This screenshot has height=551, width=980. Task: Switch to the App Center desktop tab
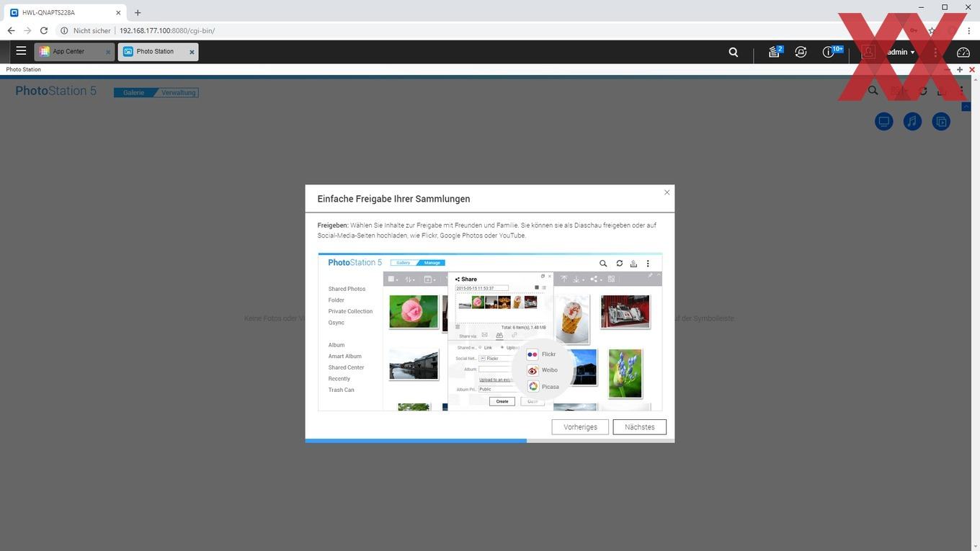coord(74,52)
